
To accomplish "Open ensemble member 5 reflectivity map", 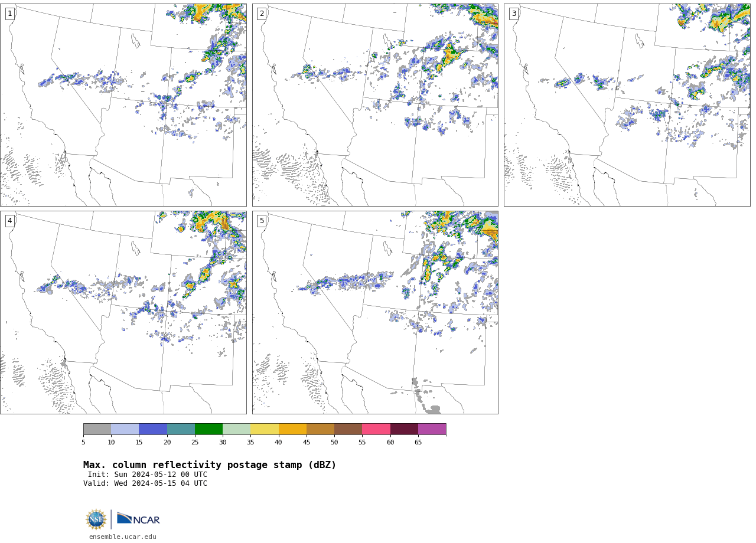I will [x=375, y=312].
